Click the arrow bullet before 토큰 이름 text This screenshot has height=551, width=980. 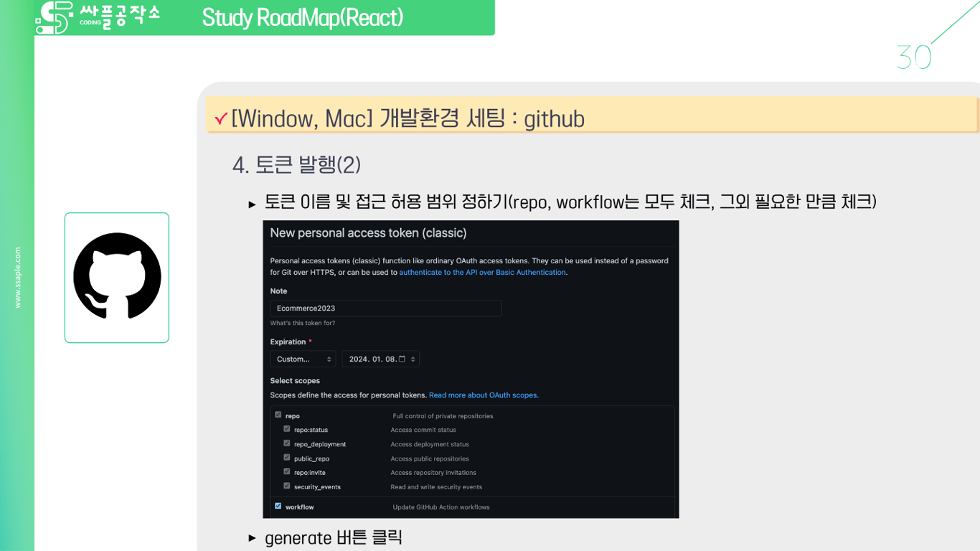[251, 203]
